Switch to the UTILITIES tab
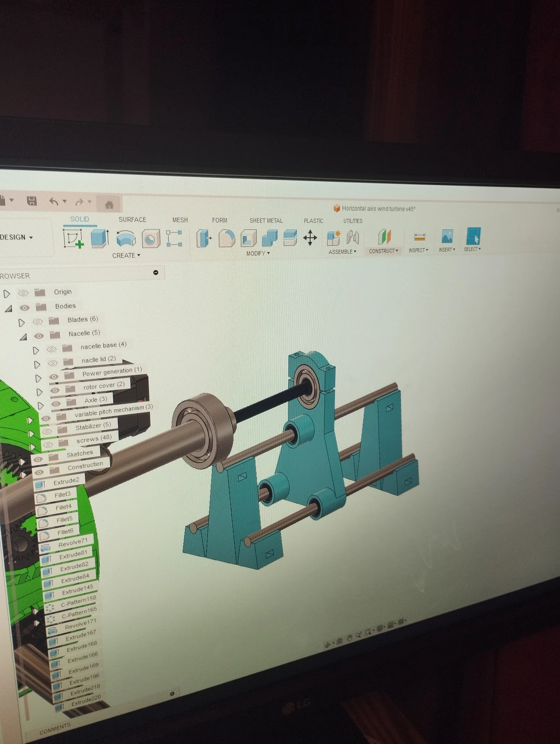This screenshot has width=560, height=744. click(353, 221)
